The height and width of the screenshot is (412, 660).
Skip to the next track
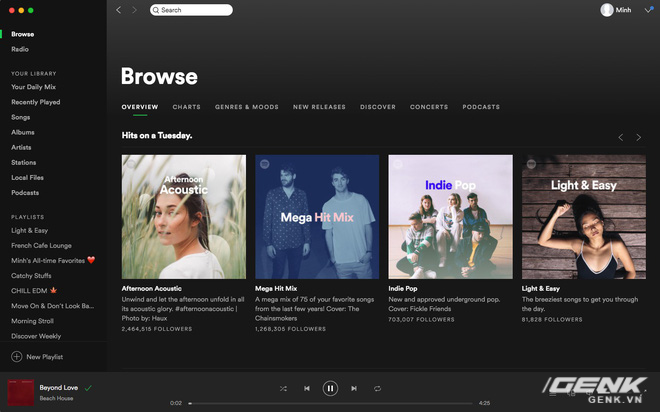click(x=354, y=388)
